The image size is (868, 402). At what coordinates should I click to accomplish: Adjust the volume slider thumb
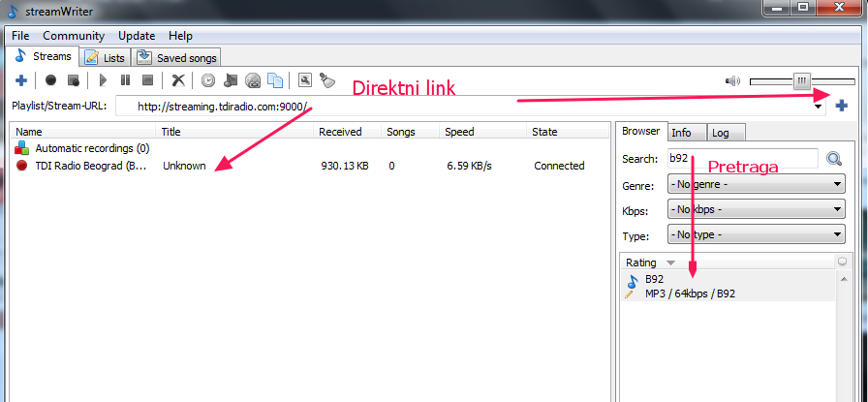[801, 82]
